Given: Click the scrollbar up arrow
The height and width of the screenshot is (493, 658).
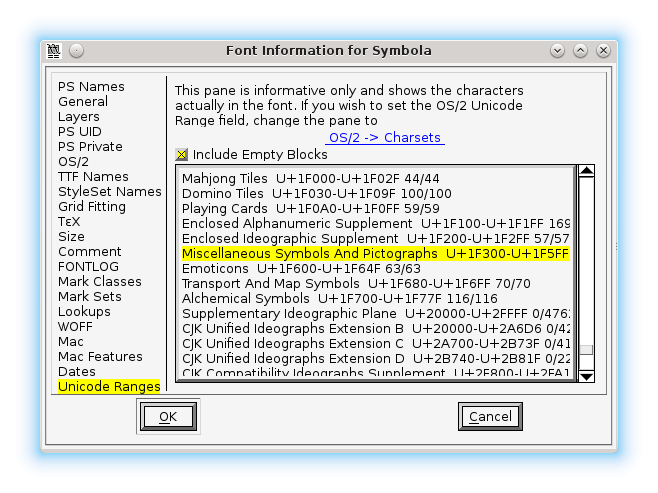Looking at the screenshot, I should point(586,171).
